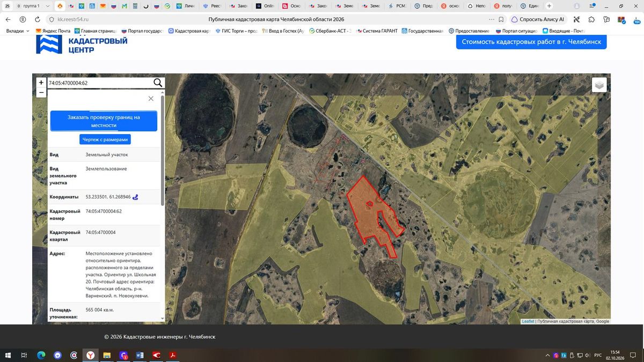Viewport: 644px width, 362px height.
Task: Order boundary check on site
Action: pyautogui.click(x=104, y=121)
